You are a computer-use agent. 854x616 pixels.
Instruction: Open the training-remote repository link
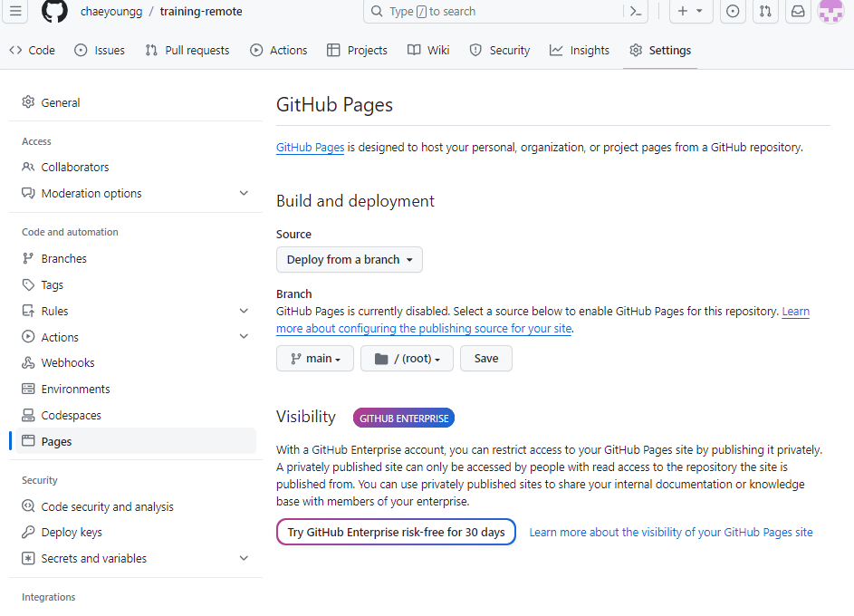pyautogui.click(x=201, y=12)
